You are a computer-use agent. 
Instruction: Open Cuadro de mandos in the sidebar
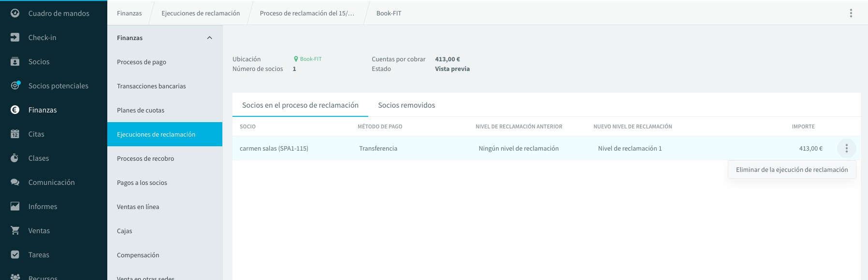click(x=59, y=13)
